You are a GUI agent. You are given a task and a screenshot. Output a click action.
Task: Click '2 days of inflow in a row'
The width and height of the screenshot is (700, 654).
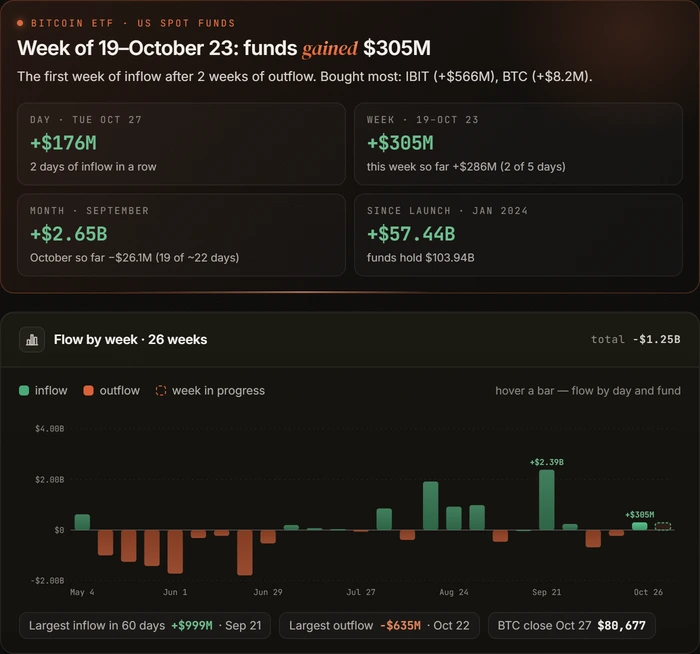93,167
